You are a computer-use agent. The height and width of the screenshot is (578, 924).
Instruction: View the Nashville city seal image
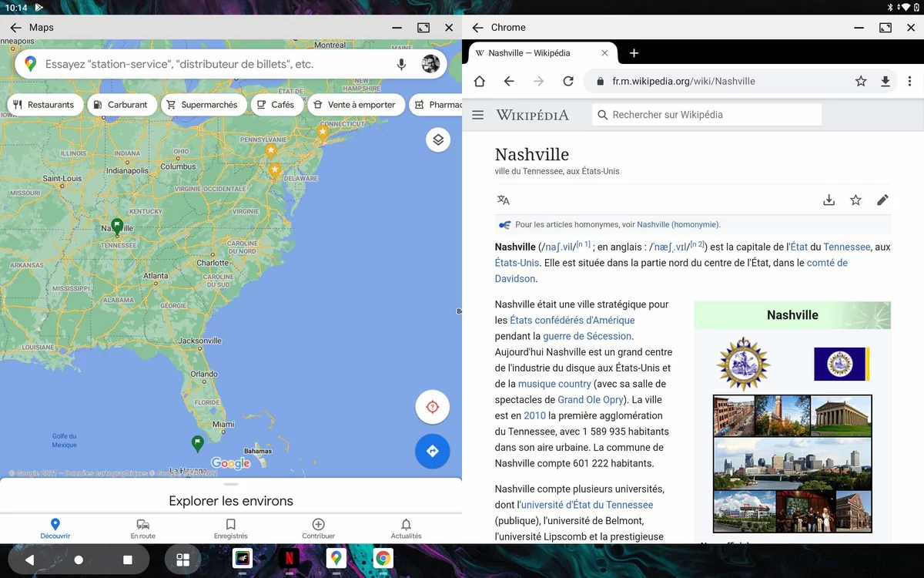point(743,364)
